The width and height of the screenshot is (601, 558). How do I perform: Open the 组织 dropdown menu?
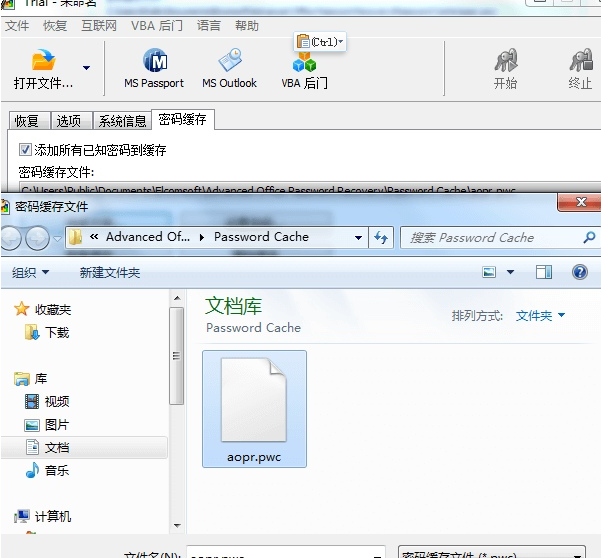(30, 272)
